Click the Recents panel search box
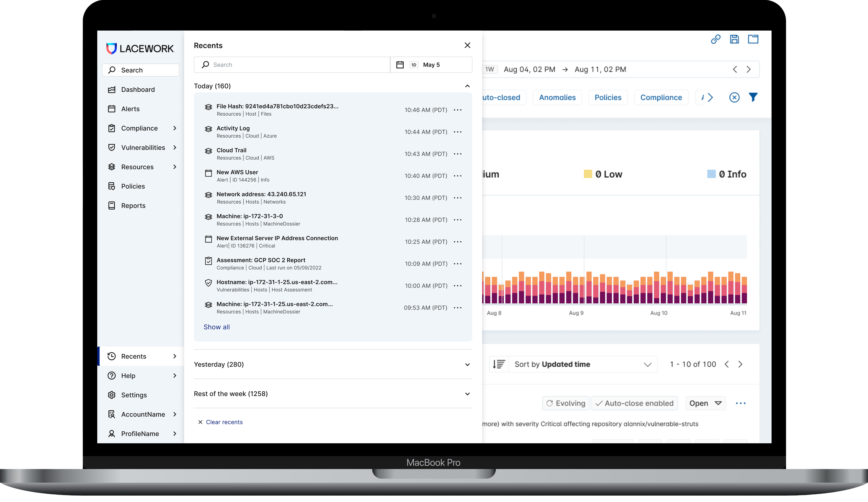This screenshot has height=502, width=868. pos(292,65)
